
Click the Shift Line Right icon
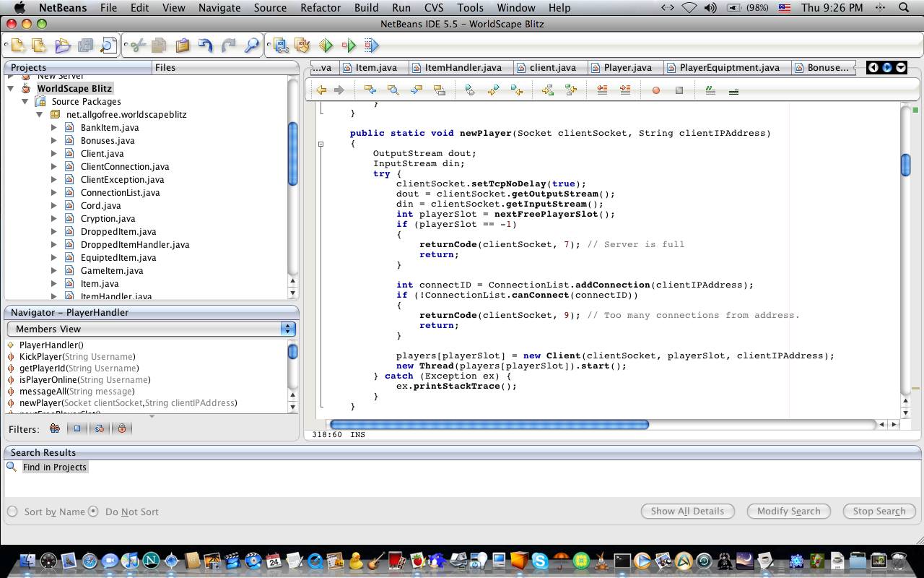pyautogui.click(x=625, y=90)
